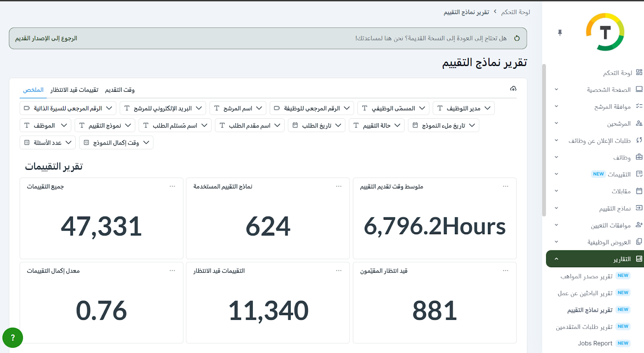Screen dimensions: 644x353
Task: Open the عدد الأسئلة filter dropdown
Action: [47, 142]
